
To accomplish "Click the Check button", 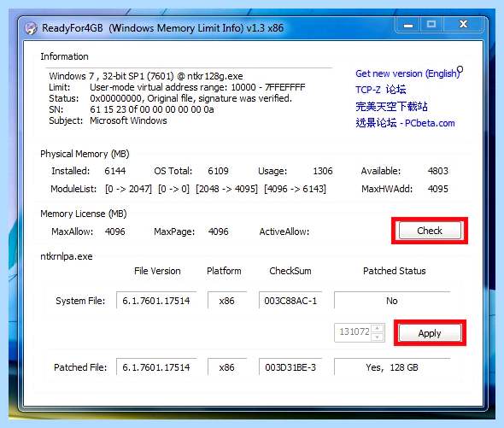I will (x=430, y=231).
